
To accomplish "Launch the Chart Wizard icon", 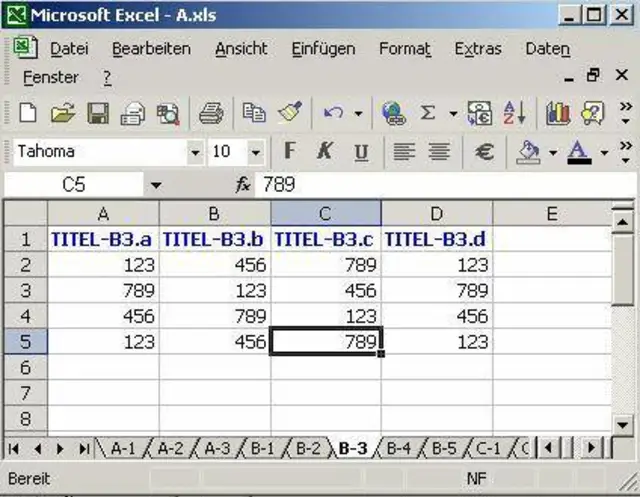I will coord(558,113).
